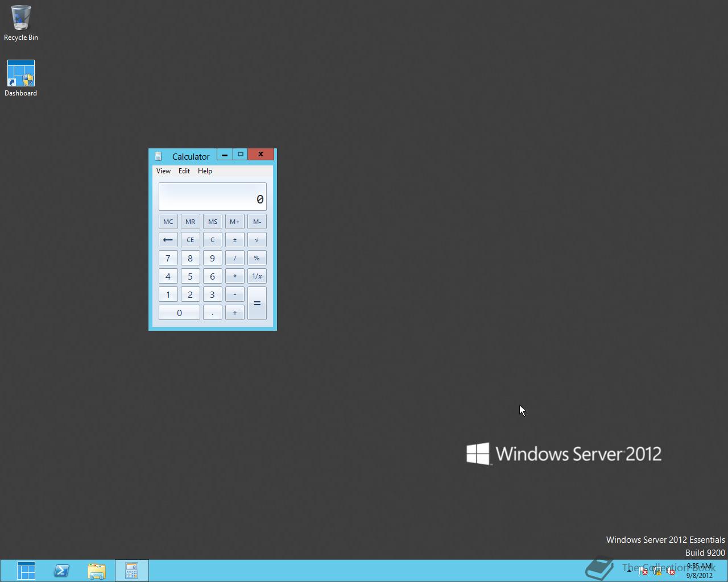Image resolution: width=728 pixels, height=582 pixels.
Task: Click the digit 7 key
Action: pyautogui.click(x=168, y=258)
